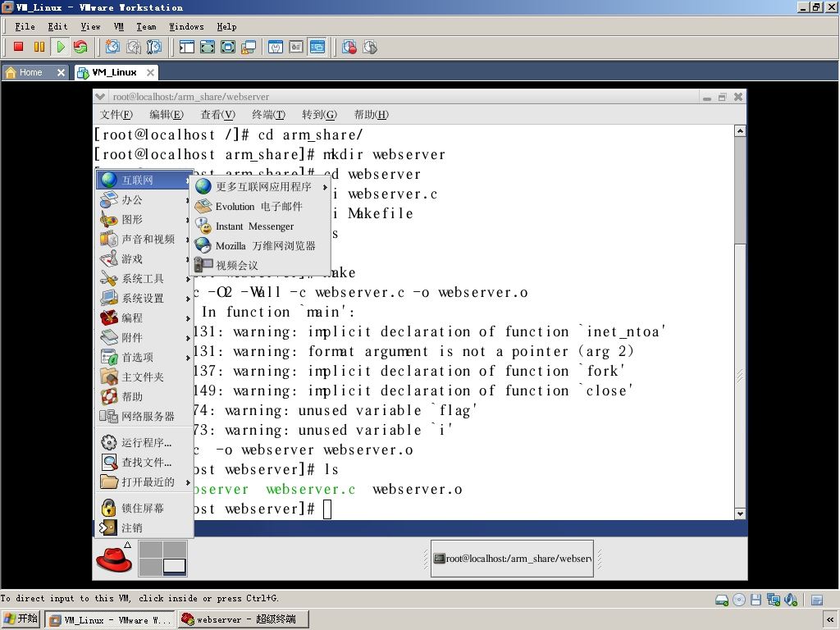The width and height of the screenshot is (840, 630).
Task: Click 运行程序... menu entry
Action: pyautogui.click(x=144, y=442)
